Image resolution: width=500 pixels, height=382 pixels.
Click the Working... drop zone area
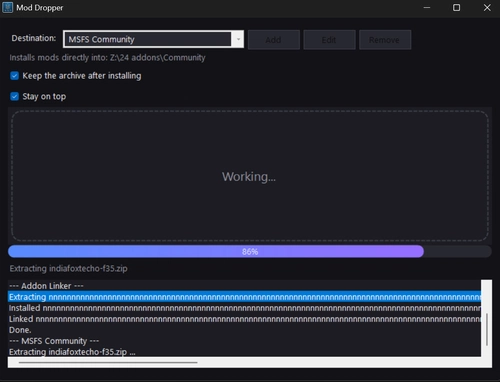[x=250, y=176]
